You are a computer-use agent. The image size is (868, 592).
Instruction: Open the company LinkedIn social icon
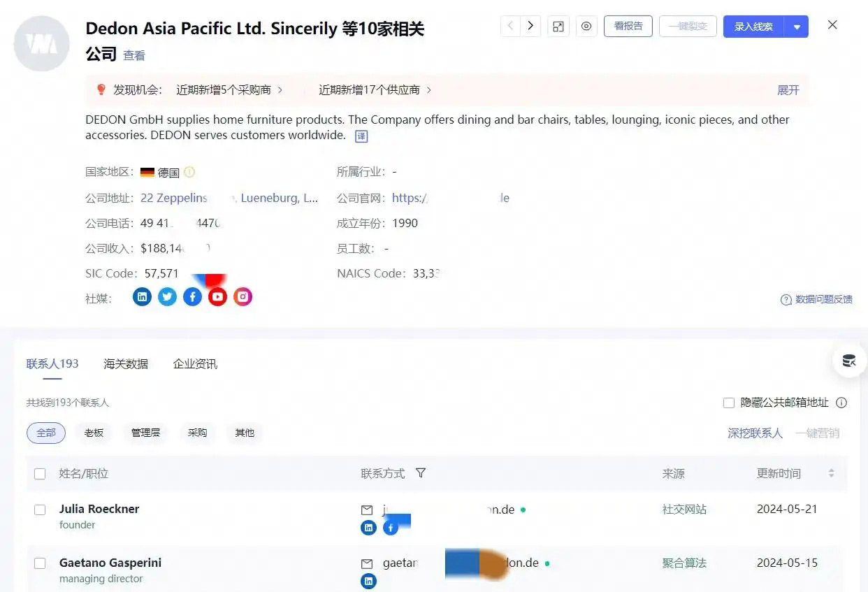pyautogui.click(x=142, y=297)
